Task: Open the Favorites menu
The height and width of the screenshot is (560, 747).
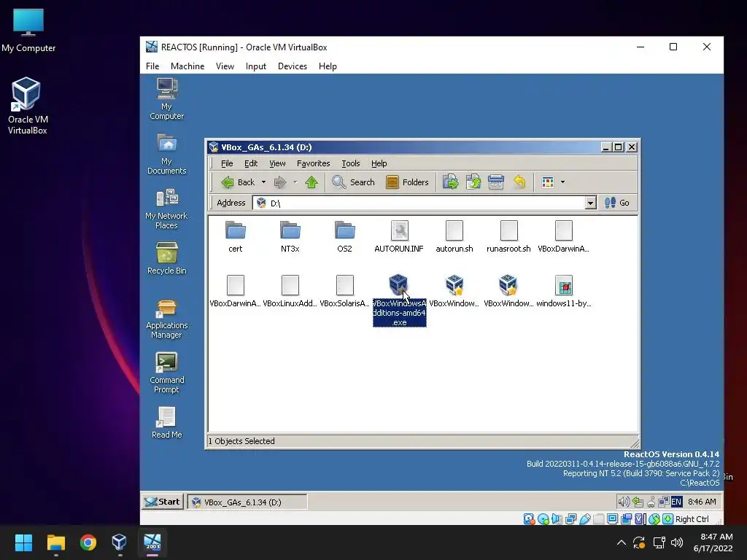Action: coord(313,163)
